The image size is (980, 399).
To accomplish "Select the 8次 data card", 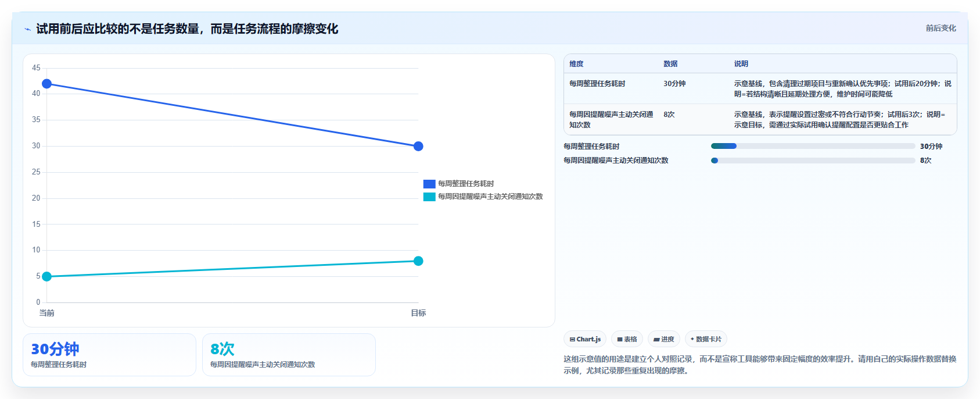I will tap(289, 355).
